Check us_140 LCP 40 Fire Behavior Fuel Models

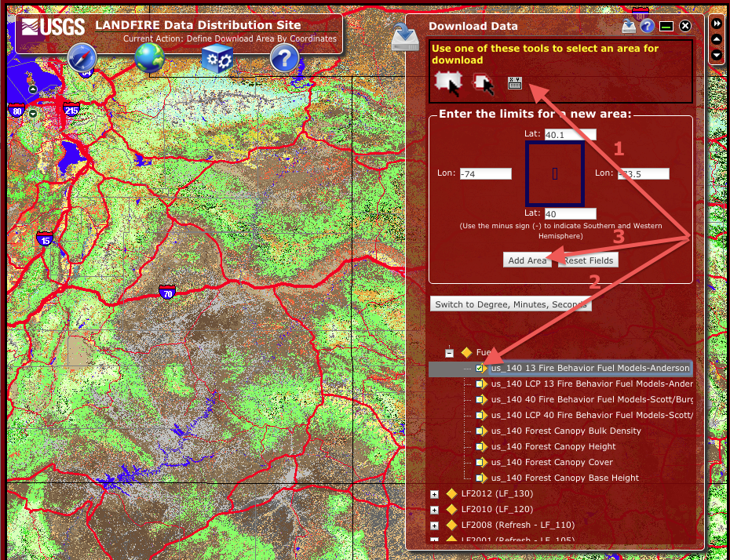point(479,416)
